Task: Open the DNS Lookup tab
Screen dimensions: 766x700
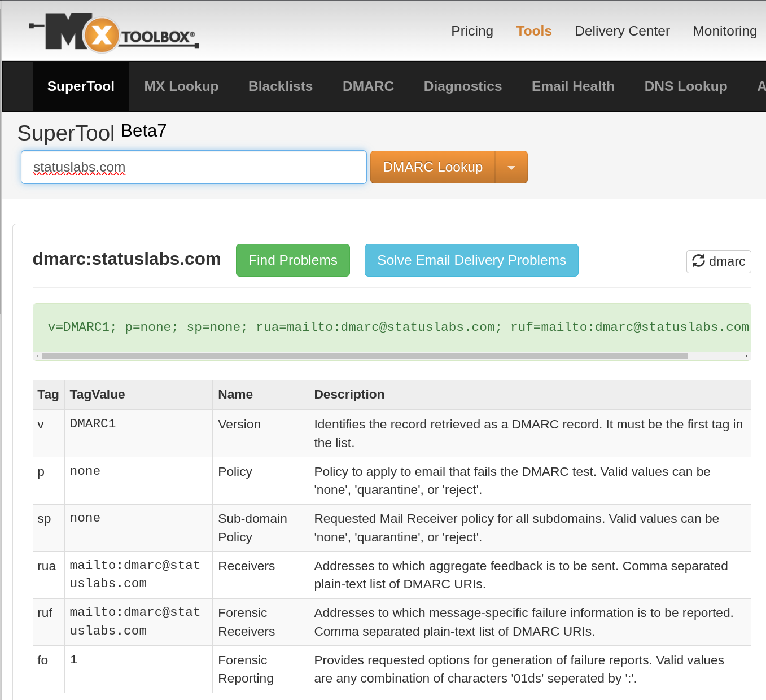Action: [x=686, y=86]
